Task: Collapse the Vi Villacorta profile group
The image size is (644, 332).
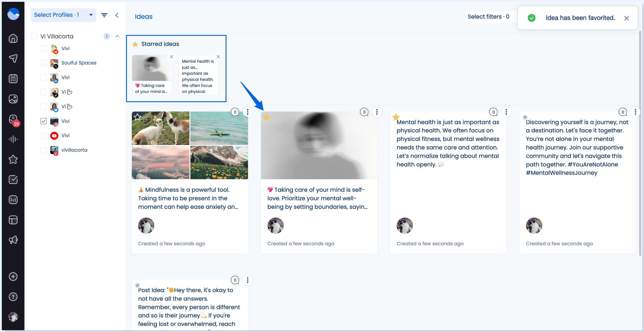Action: tap(117, 37)
